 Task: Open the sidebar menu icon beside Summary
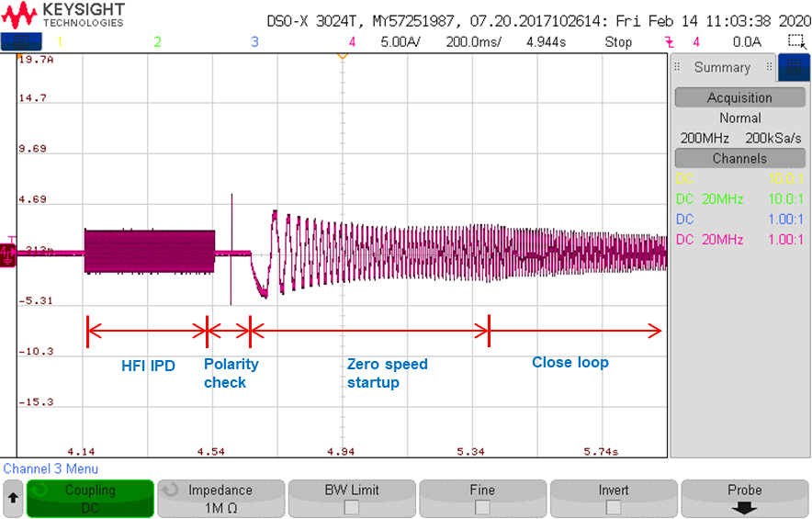[x=794, y=67]
